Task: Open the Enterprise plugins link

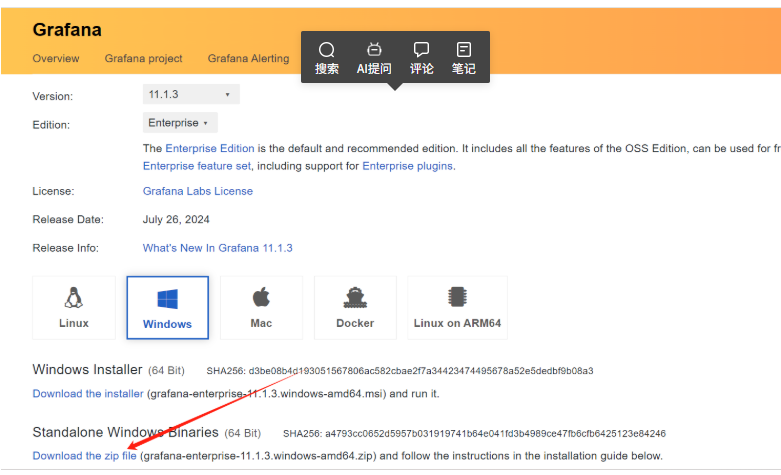Action: coord(407,166)
